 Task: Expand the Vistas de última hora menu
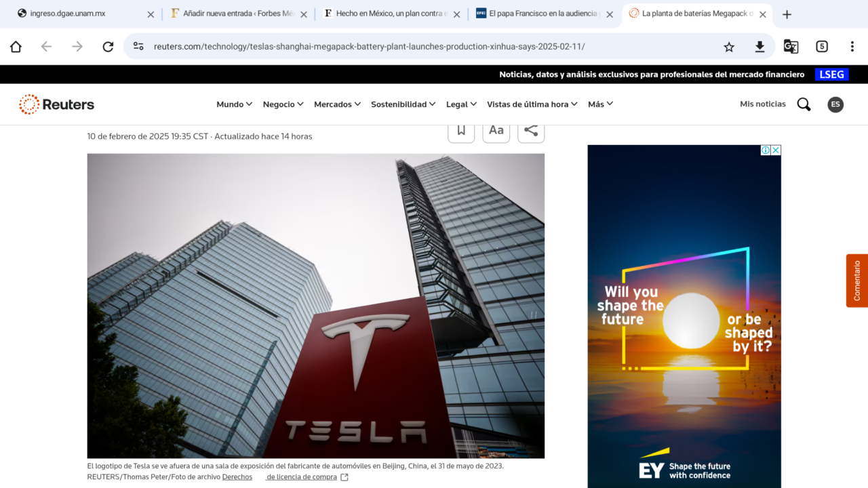pos(532,104)
